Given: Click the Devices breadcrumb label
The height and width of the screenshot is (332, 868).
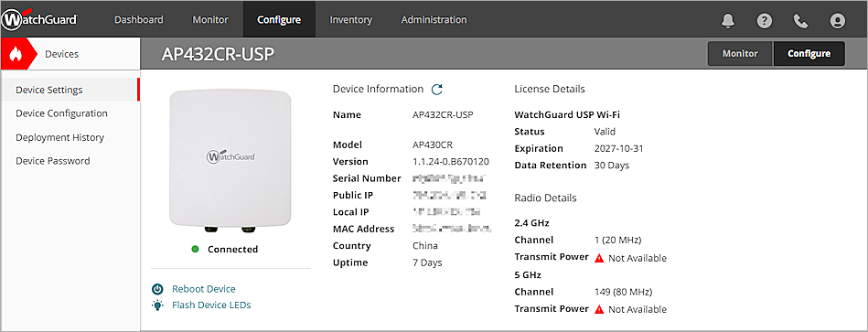Looking at the screenshot, I should click(61, 54).
